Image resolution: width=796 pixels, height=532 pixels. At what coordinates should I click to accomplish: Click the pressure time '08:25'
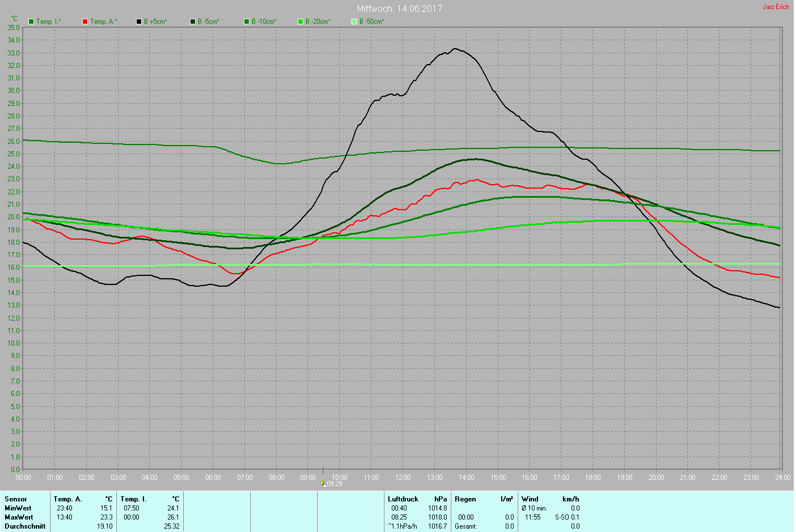coord(399,517)
